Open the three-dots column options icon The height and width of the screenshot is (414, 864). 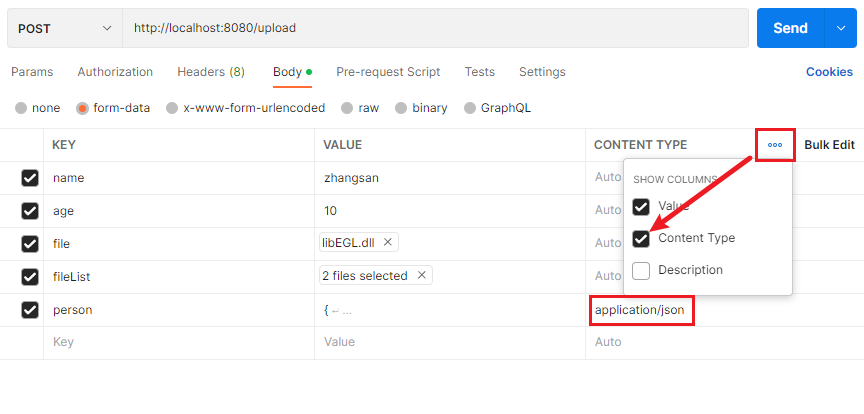pyautogui.click(x=775, y=145)
